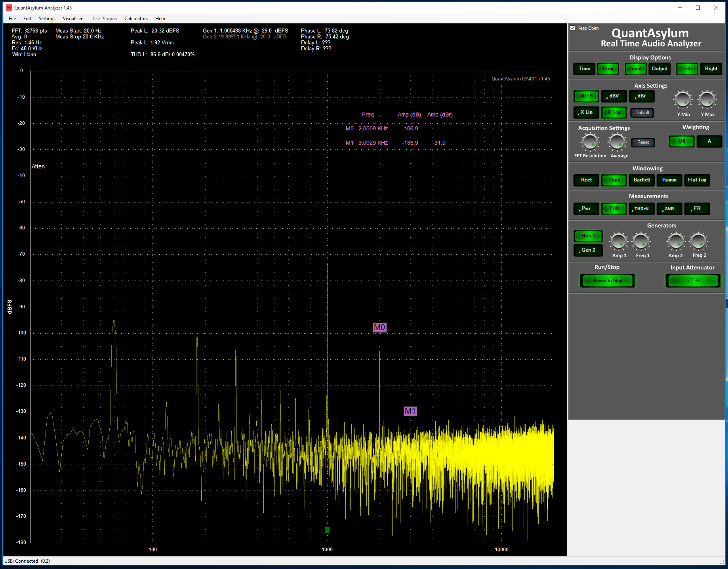
Task: Select the Flat Top window
Action: point(697,180)
